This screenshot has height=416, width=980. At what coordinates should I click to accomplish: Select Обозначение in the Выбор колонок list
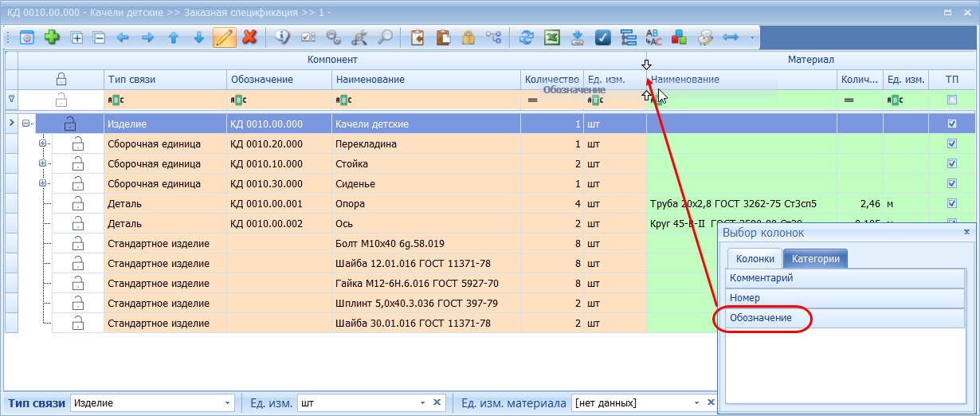point(845,317)
